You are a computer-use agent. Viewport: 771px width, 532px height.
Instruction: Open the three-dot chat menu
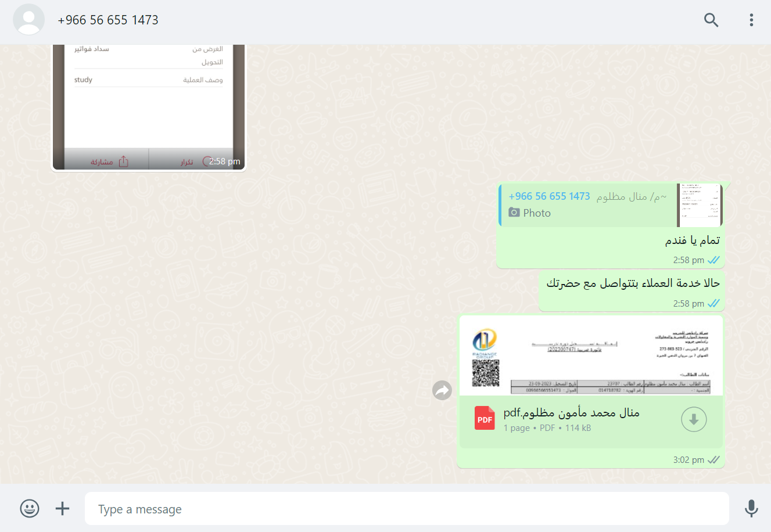coord(751,20)
